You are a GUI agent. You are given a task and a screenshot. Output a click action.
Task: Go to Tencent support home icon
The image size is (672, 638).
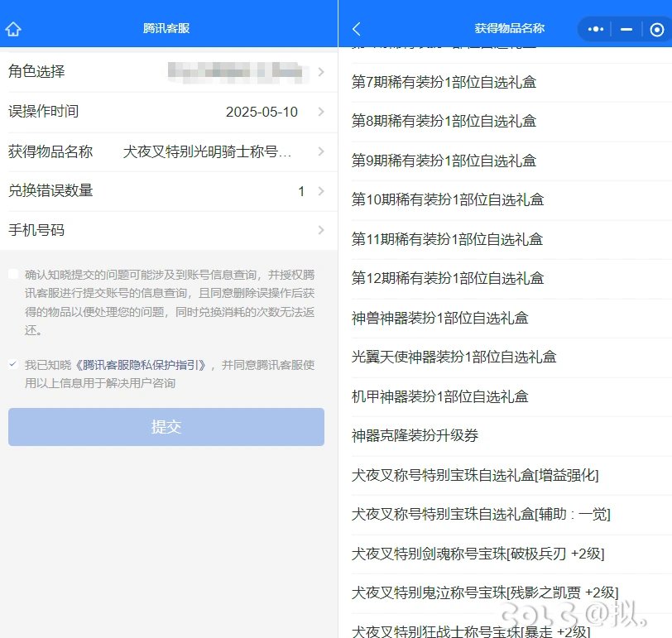click(x=13, y=29)
